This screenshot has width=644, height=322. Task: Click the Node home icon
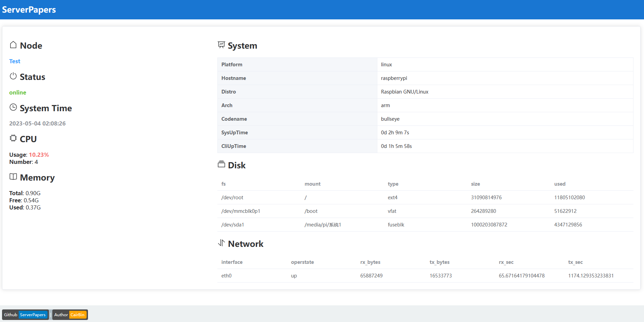(x=13, y=45)
